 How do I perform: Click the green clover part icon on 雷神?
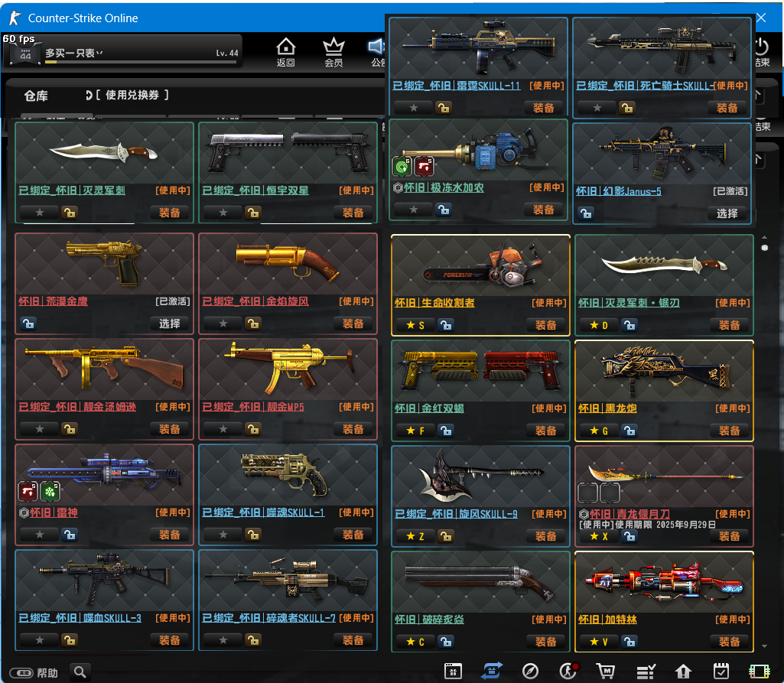coord(50,491)
